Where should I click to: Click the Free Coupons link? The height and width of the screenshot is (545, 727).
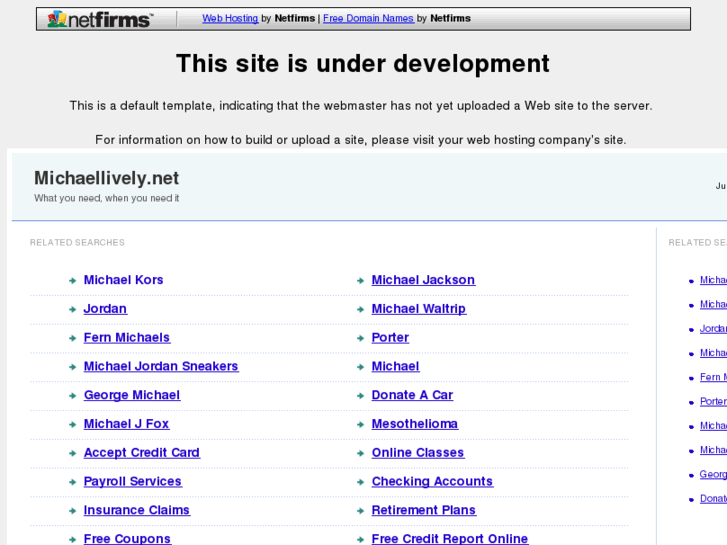[127, 539]
